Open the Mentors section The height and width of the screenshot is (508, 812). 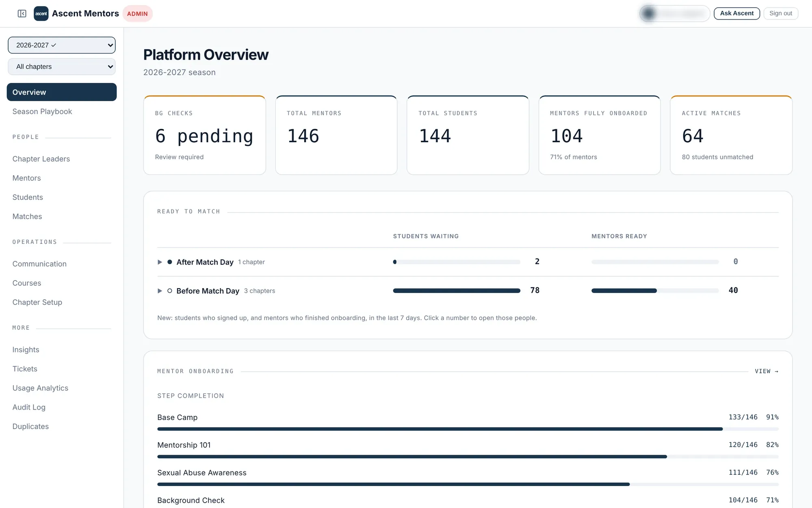(26, 178)
